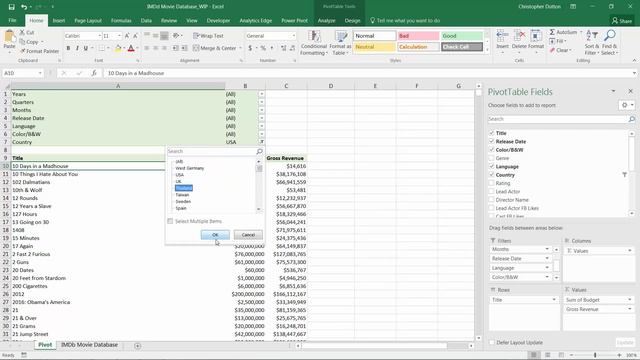Open the Country filter button in row 7
The image size is (640, 360).
click(x=262, y=142)
